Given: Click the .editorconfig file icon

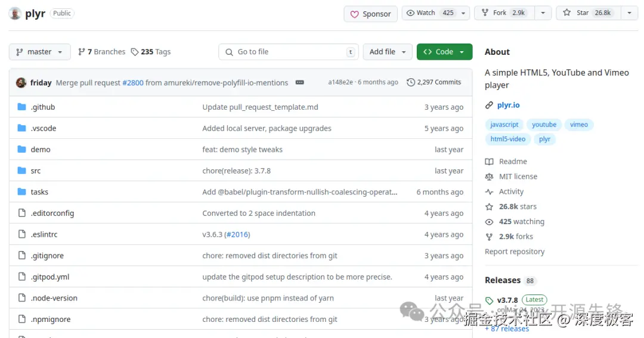Looking at the screenshot, I should [22, 213].
